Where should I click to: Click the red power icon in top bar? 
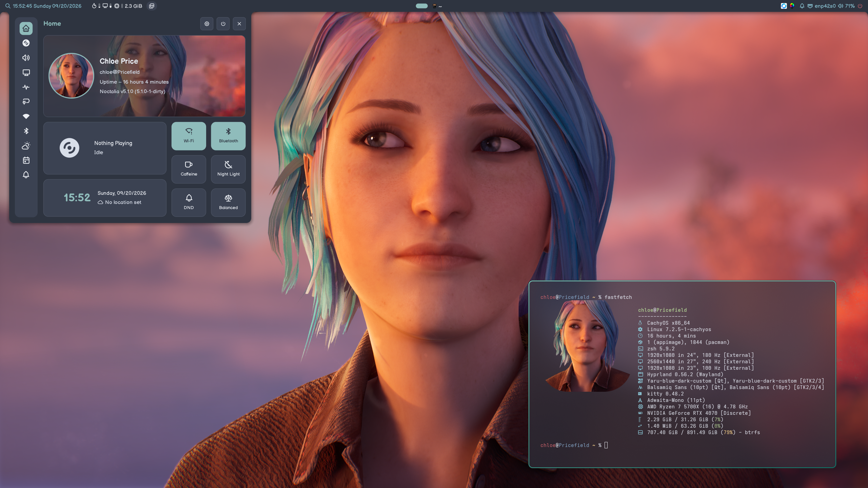pos(860,6)
